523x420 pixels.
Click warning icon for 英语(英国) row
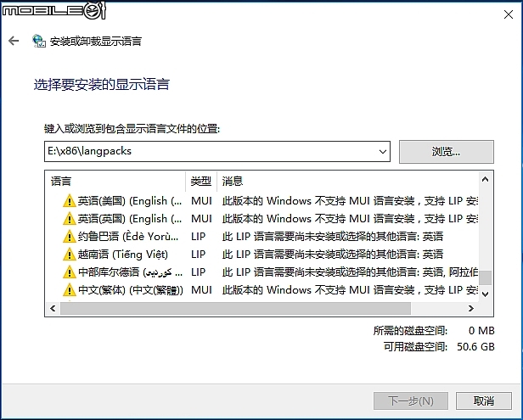69,219
